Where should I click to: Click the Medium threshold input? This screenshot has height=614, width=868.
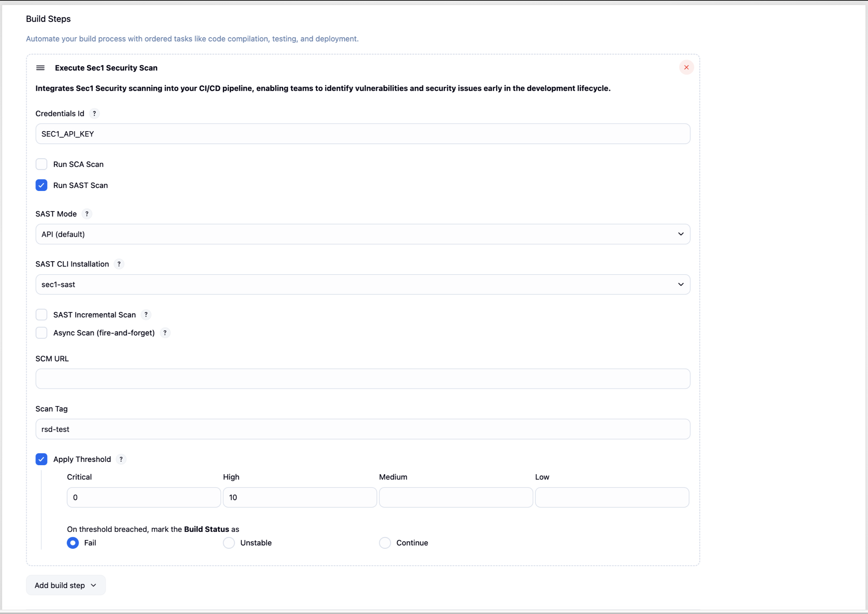coord(456,498)
